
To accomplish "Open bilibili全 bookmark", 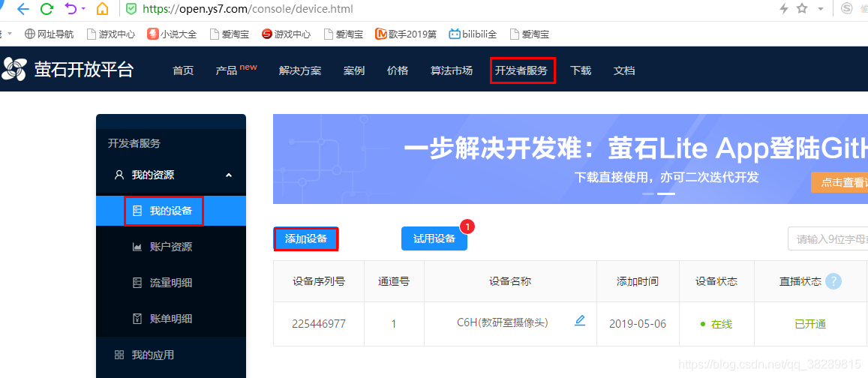I will (x=473, y=34).
